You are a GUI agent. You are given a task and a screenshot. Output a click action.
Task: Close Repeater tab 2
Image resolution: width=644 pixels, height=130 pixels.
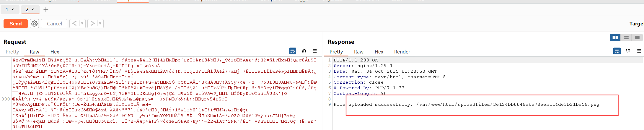pos(33,9)
